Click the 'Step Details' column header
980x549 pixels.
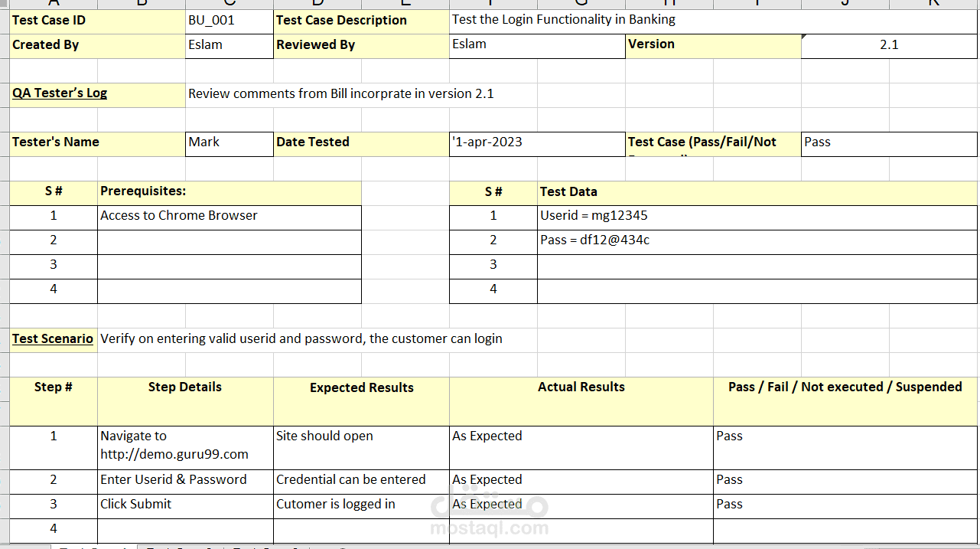(185, 401)
